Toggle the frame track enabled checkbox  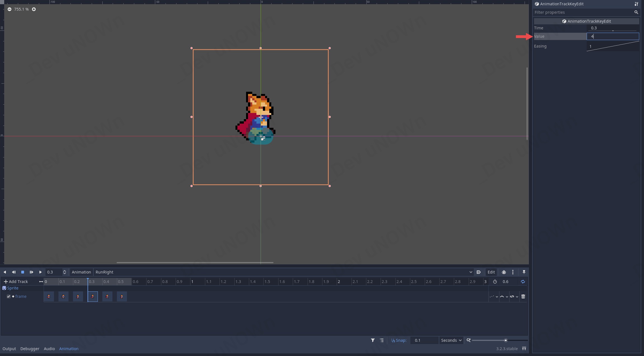pyautogui.click(x=9, y=296)
